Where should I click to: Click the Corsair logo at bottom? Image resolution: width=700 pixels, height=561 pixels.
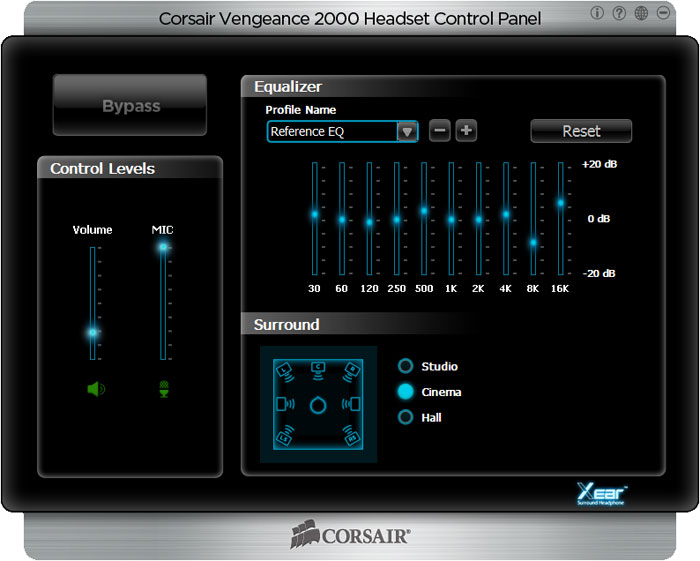(x=350, y=534)
